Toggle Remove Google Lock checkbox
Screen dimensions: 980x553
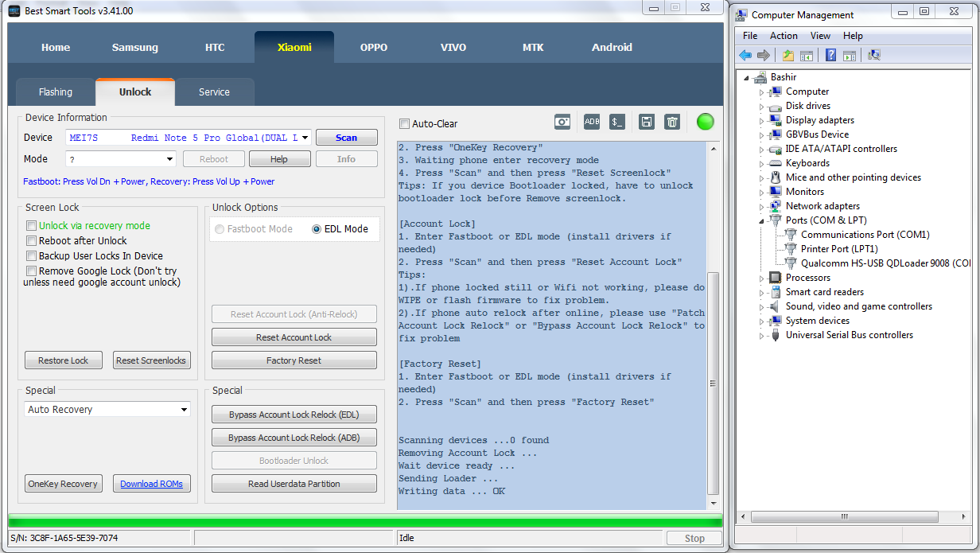(32, 271)
